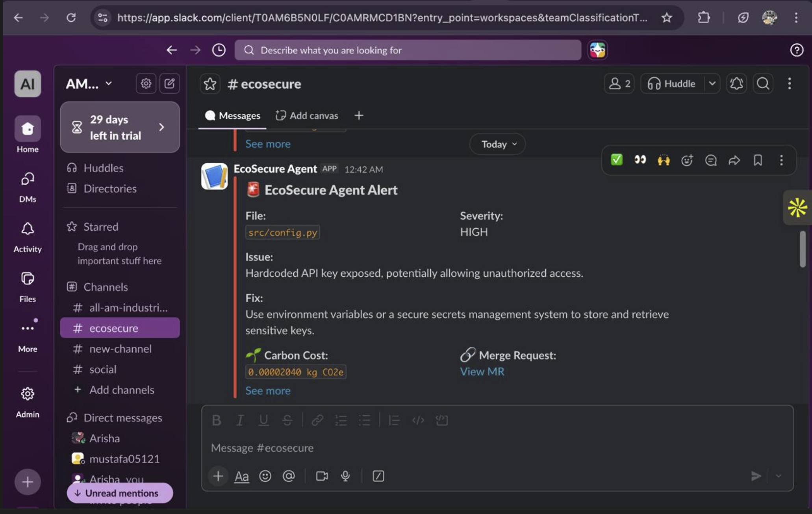Forward the EcoSecure Agent message
The image size is (812, 514).
pyautogui.click(x=734, y=160)
